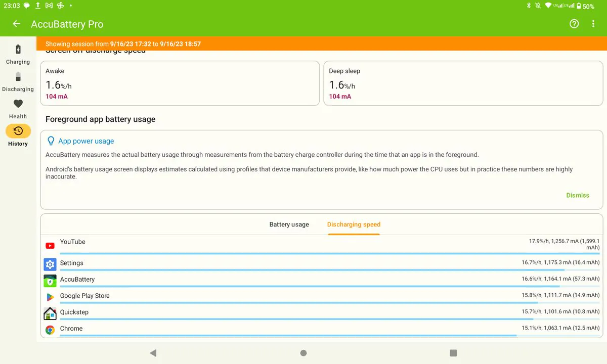607x364 pixels.
Task: Tap the orange session date banner
Action: coord(322,44)
